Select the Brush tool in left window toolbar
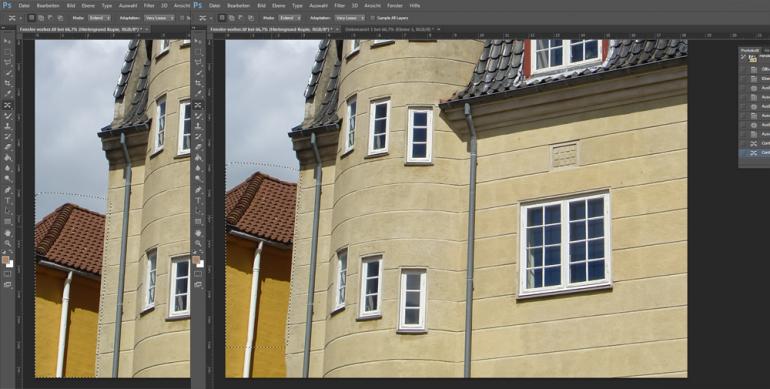 point(8,116)
